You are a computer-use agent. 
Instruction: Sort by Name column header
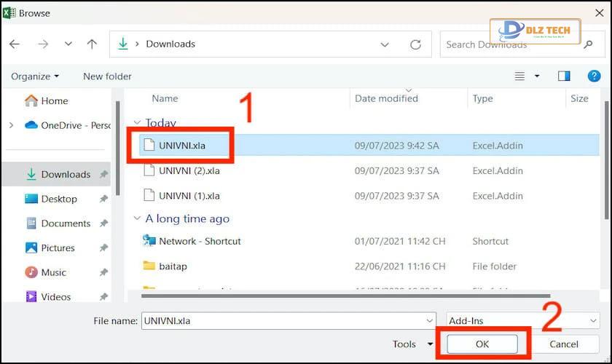tap(165, 98)
